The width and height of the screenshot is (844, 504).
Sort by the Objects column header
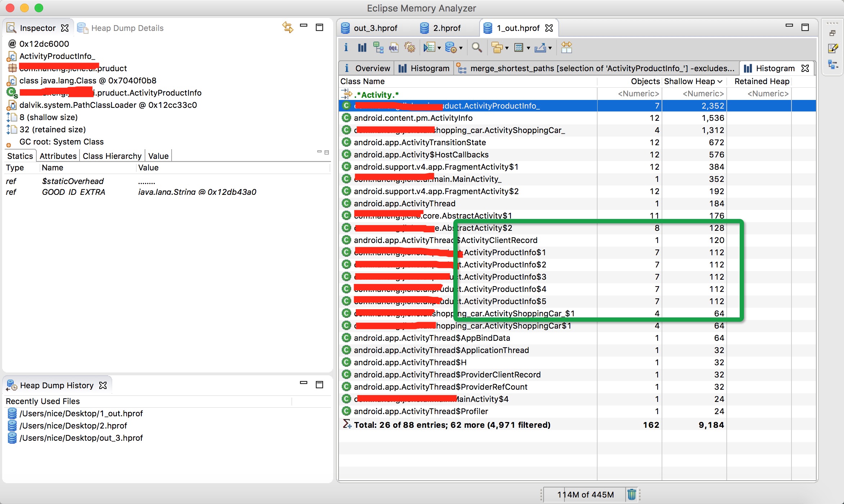click(630, 81)
